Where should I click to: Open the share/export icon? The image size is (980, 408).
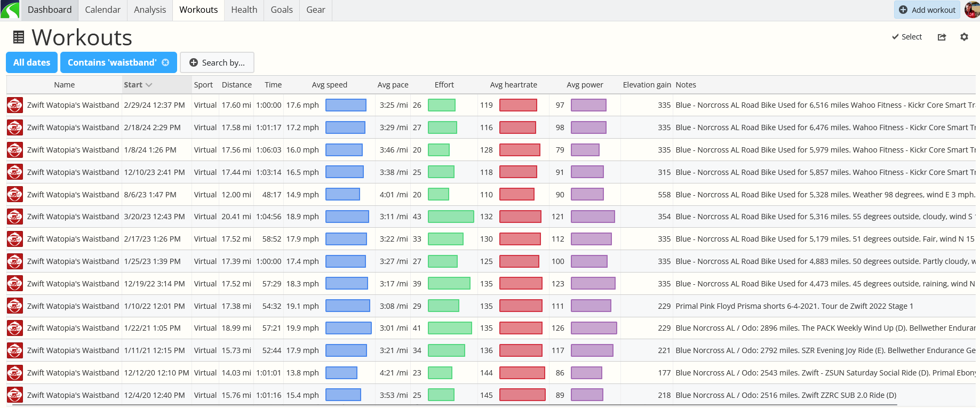[x=942, y=37]
